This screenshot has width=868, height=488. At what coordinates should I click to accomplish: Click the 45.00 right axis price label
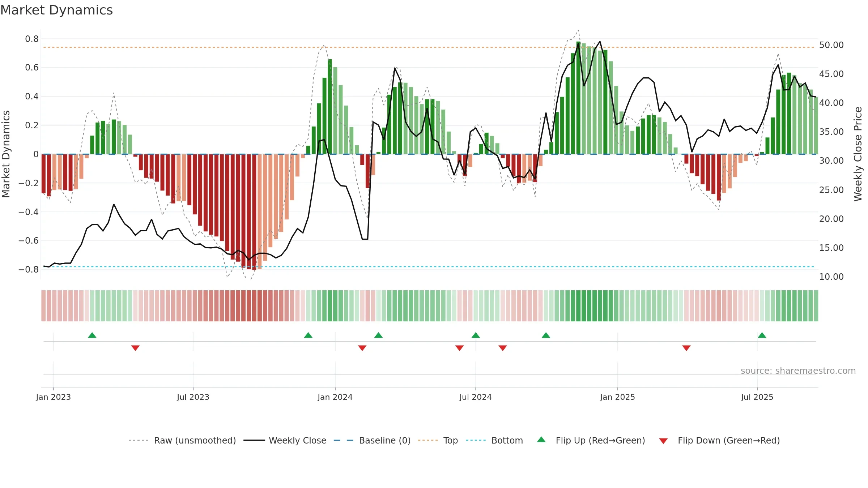831,74
